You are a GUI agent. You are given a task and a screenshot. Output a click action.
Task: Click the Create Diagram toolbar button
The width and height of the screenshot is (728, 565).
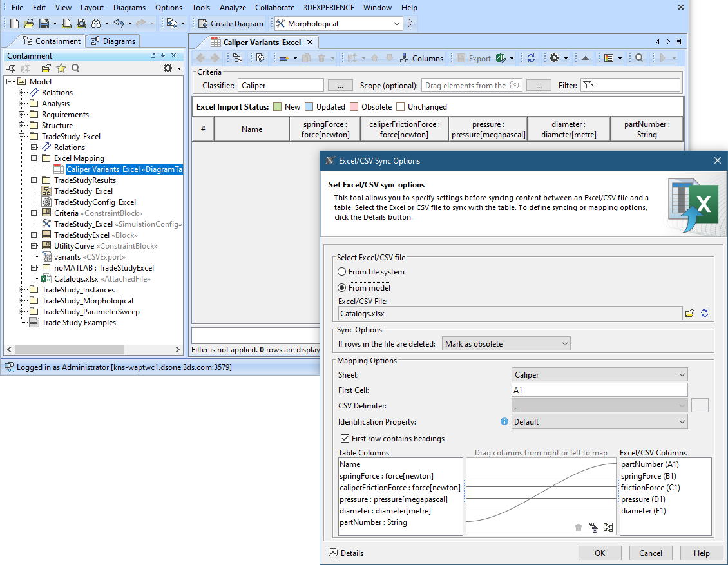coord(231,24)
